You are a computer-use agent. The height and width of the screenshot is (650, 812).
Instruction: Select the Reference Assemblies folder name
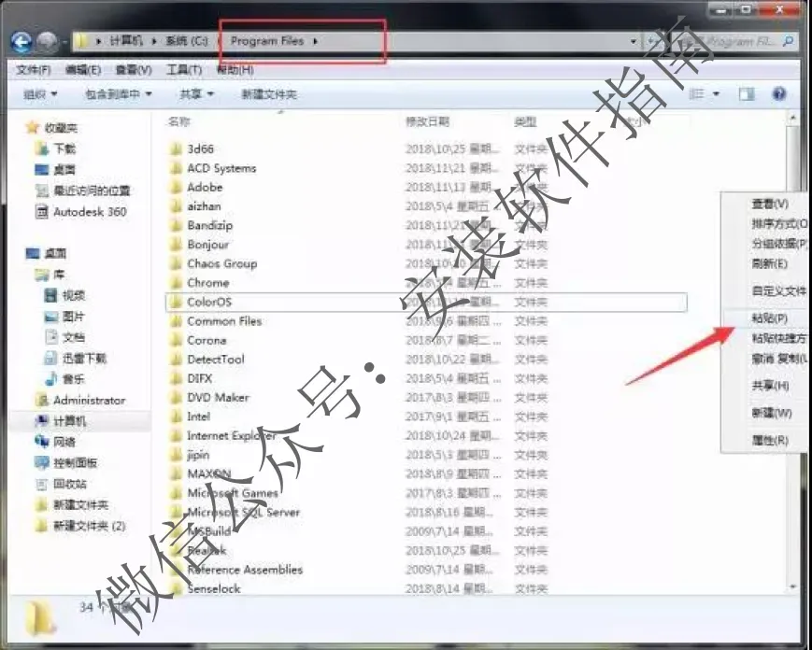tap(245, 570)
